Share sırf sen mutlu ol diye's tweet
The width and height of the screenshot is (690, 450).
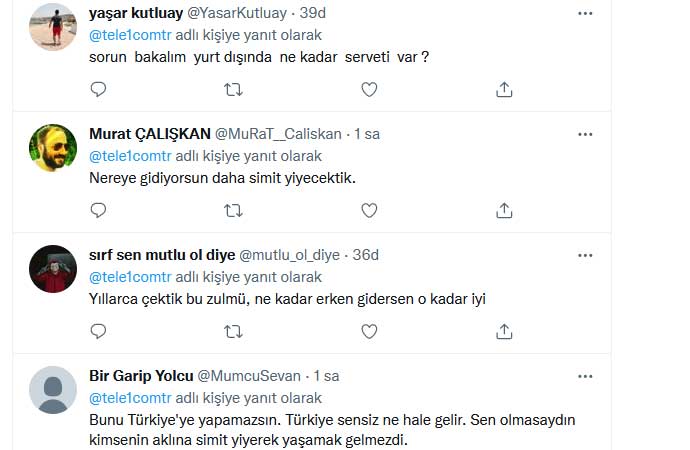point(505,331)
